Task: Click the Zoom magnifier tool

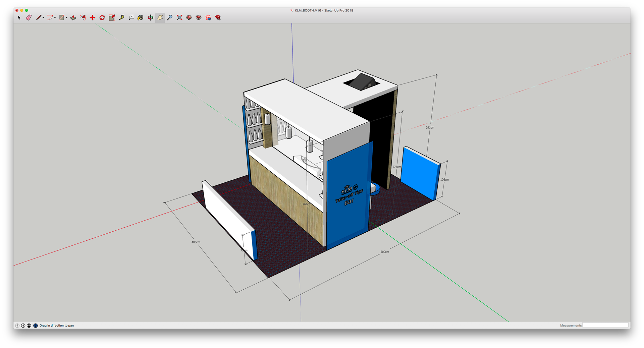Action: [170, 17]
